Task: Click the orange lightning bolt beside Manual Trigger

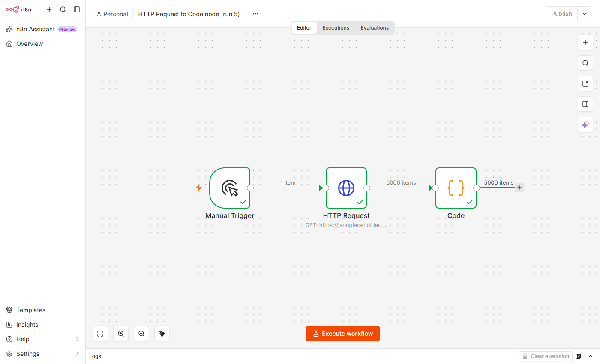Action: coord(199,188)
